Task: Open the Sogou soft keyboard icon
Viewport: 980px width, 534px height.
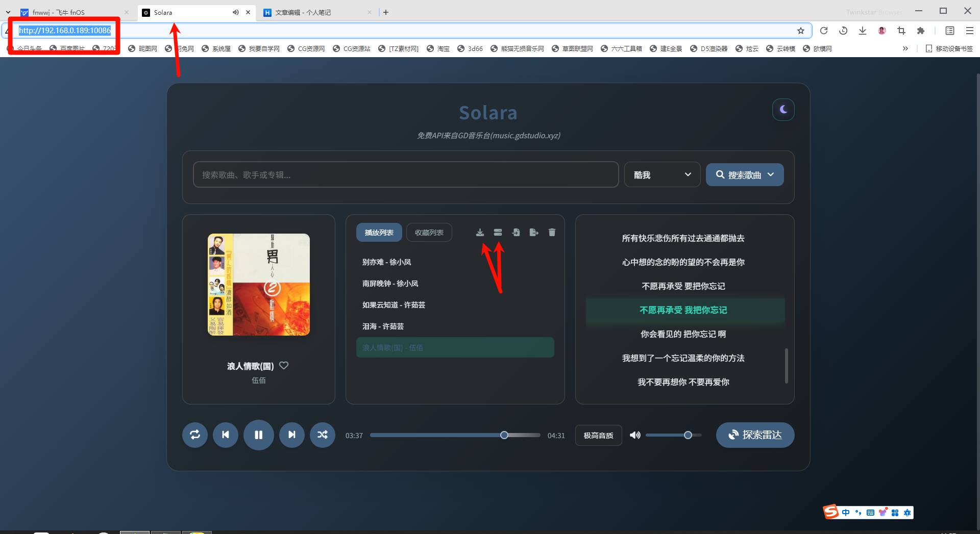Action: pyautogui.click(x=871, y=513)
